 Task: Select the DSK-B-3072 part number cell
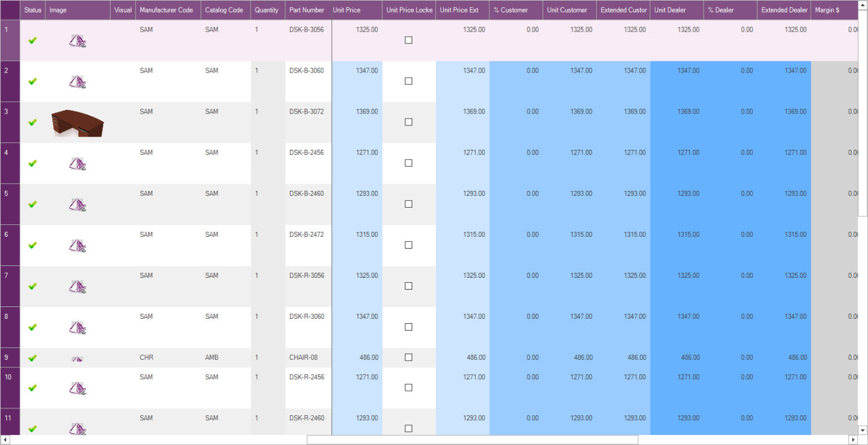(x=309, y=122)
